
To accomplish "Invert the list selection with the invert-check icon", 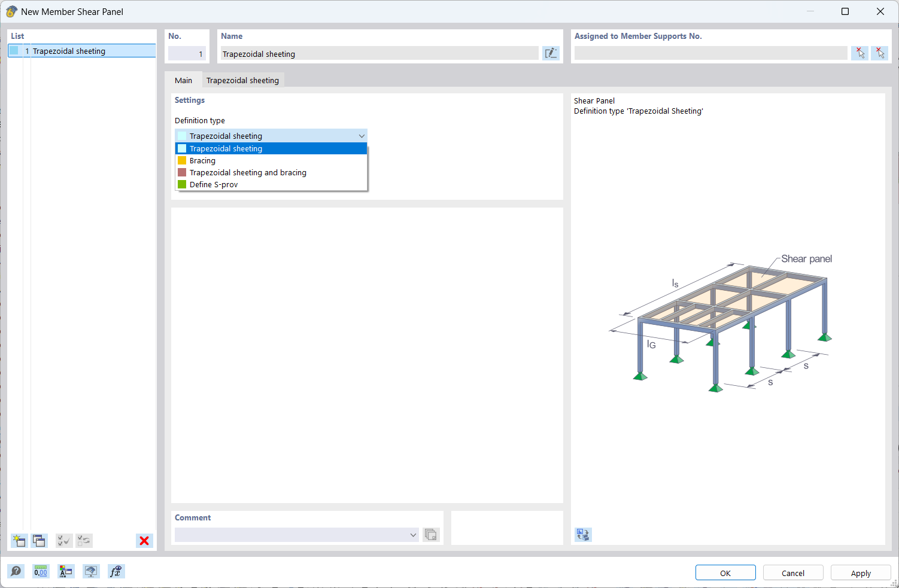I will [x=84, y=540].
